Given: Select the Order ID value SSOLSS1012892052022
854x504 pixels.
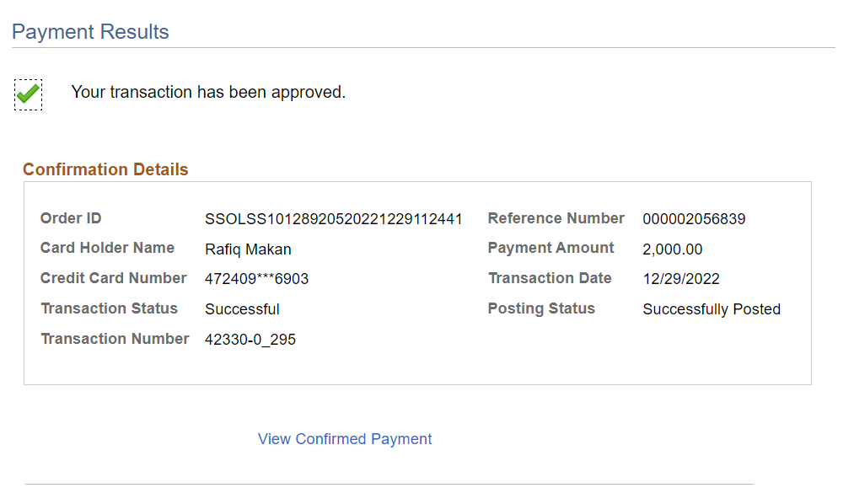Looking at the screenshot, I should point(333,219).
